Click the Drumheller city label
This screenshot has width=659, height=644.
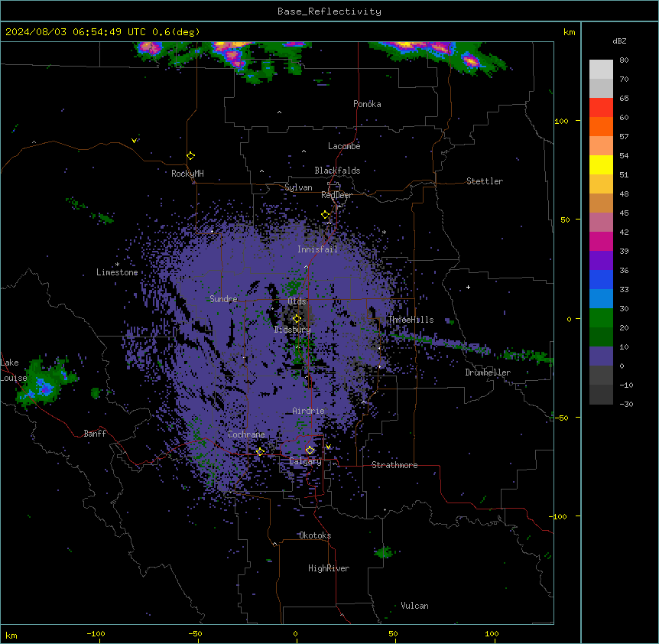click(x=488, y=372)
